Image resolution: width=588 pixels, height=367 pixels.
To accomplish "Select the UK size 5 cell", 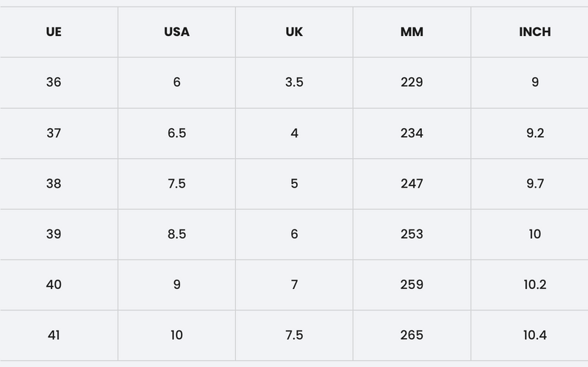I will (294, 184).
